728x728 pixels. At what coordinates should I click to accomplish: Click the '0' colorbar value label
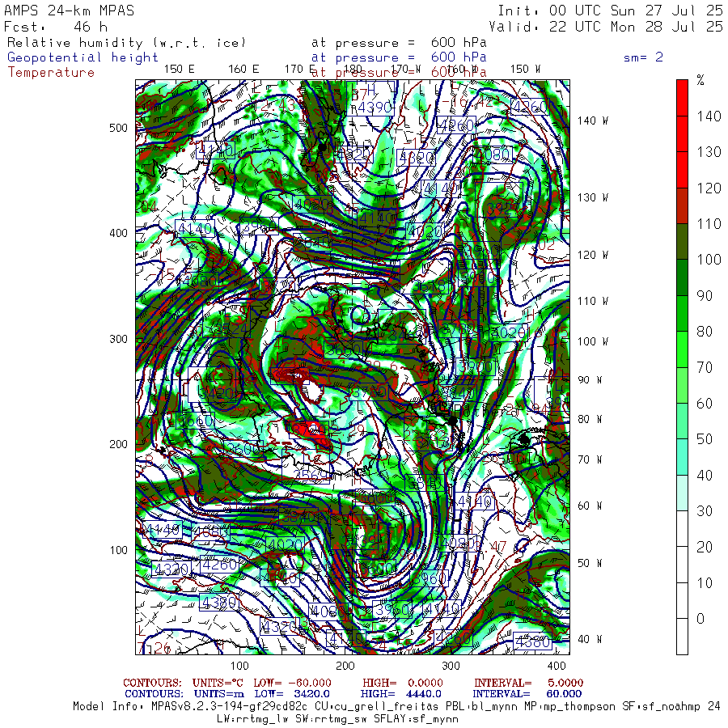700,619
